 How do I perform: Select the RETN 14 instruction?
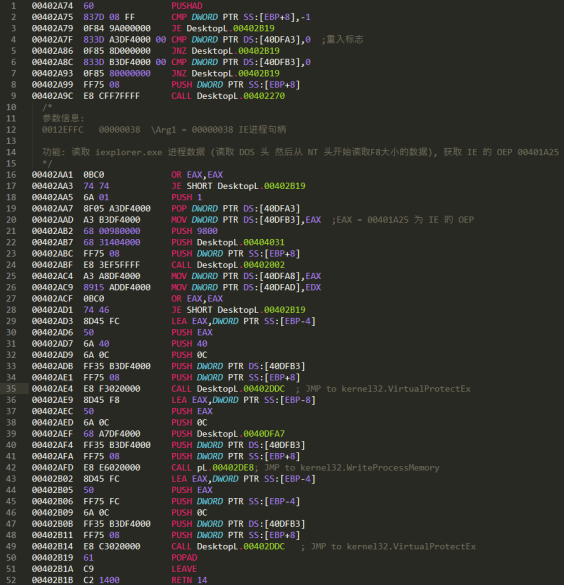point(189,580)
